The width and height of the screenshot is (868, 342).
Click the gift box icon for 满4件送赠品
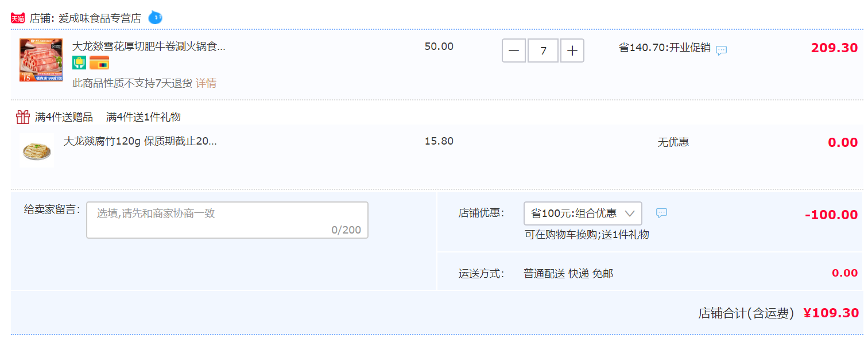tap(23, 117)
